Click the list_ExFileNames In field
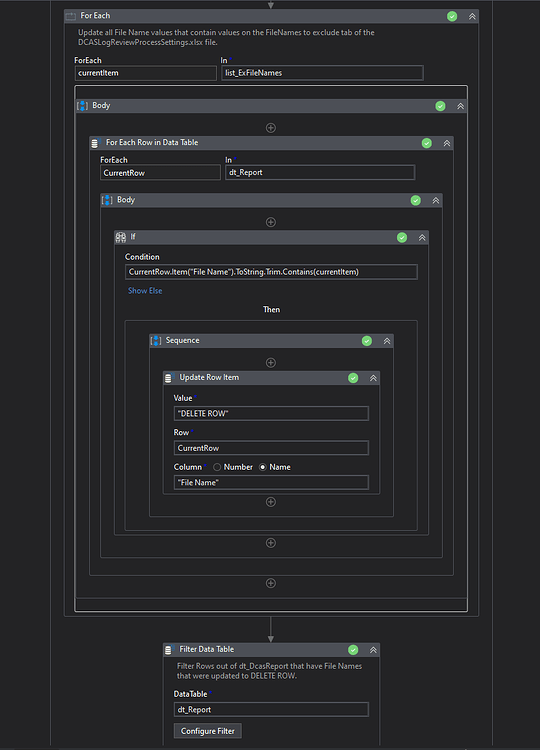Viewport: 540px width, 750px height. (322, 73)
